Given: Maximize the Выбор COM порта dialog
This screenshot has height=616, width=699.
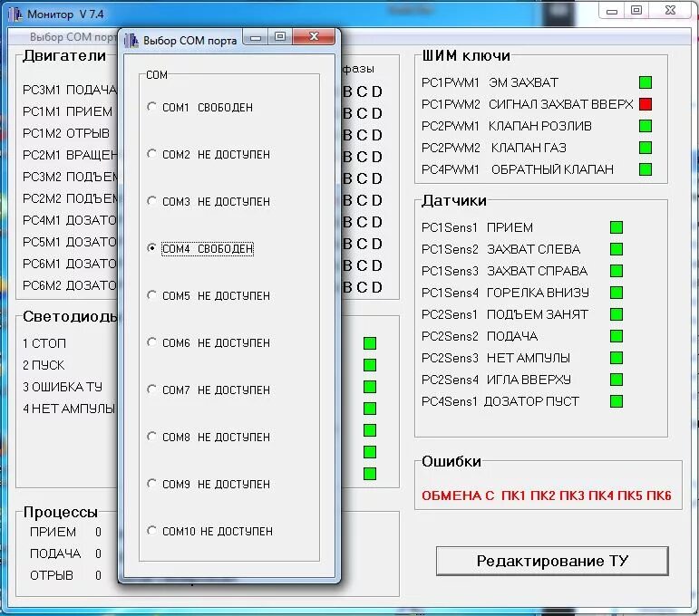Looking at the screenshot, I should tap(280, 37).
